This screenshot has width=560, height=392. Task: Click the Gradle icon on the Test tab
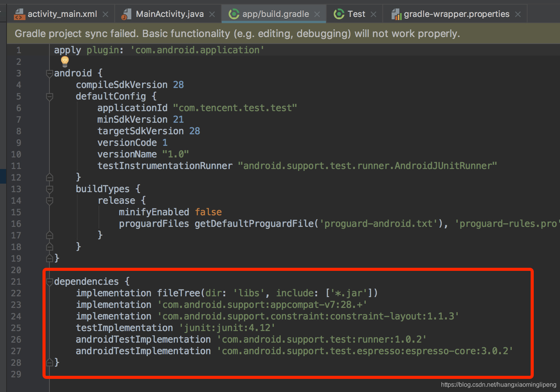click(339, 14)
